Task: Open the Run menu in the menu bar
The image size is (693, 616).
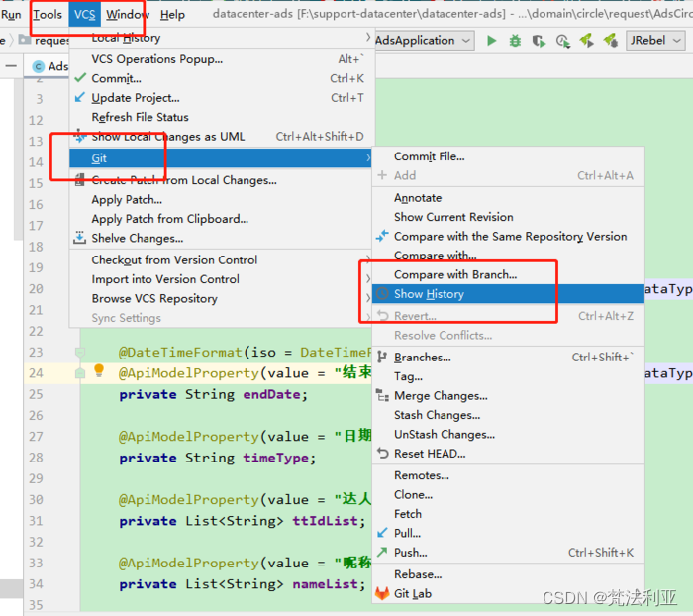Action: 11,15
